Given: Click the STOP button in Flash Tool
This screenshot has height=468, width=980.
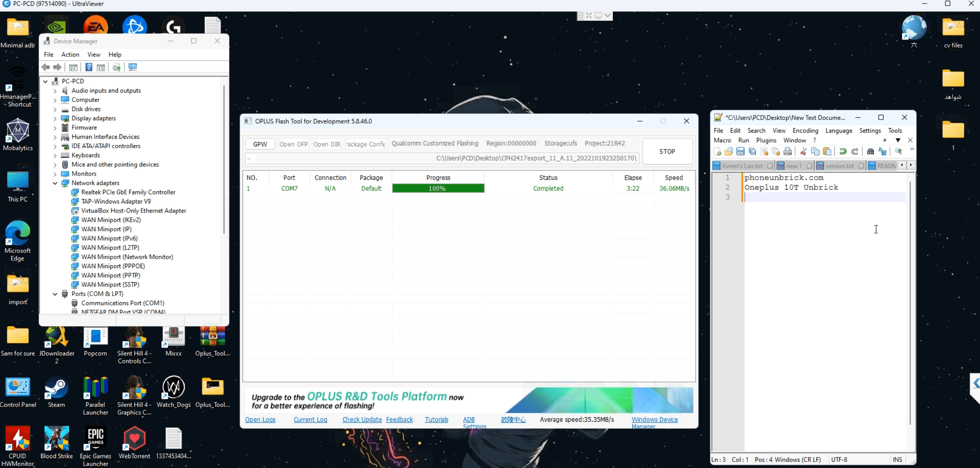Looking at the screenshot, I should (x=667, y=151).
